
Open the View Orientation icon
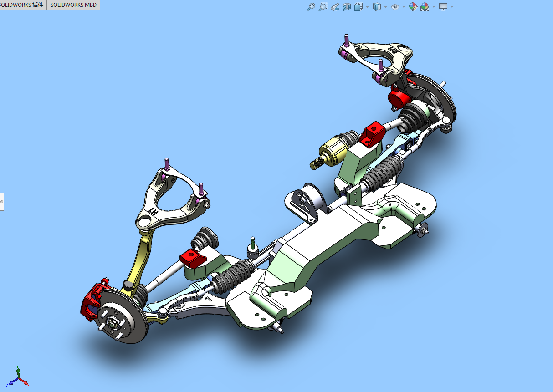[358, 7]
